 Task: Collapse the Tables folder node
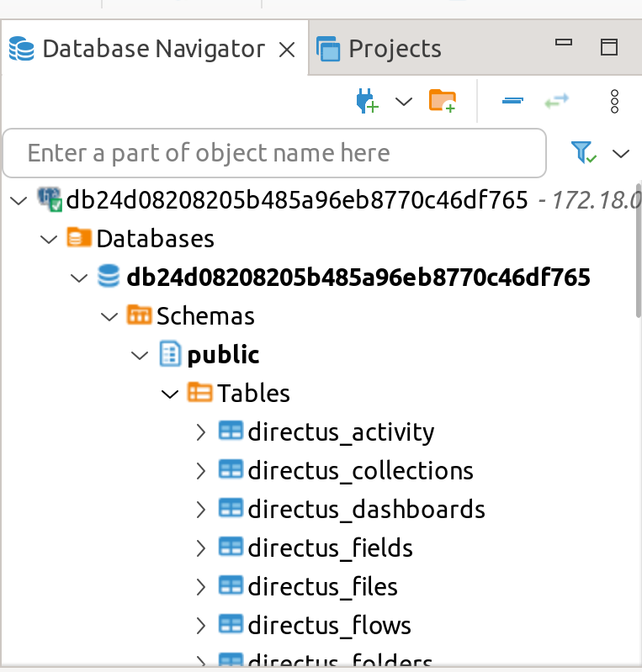170,394
